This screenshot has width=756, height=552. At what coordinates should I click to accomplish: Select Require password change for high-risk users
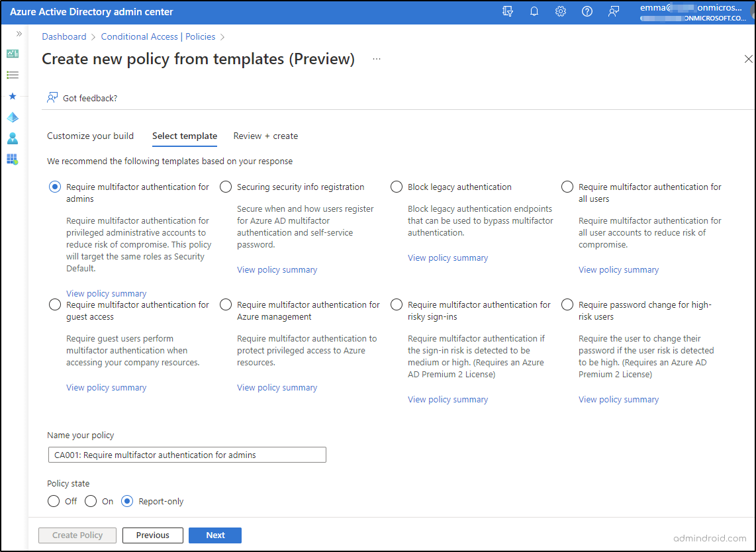point(567,305)
